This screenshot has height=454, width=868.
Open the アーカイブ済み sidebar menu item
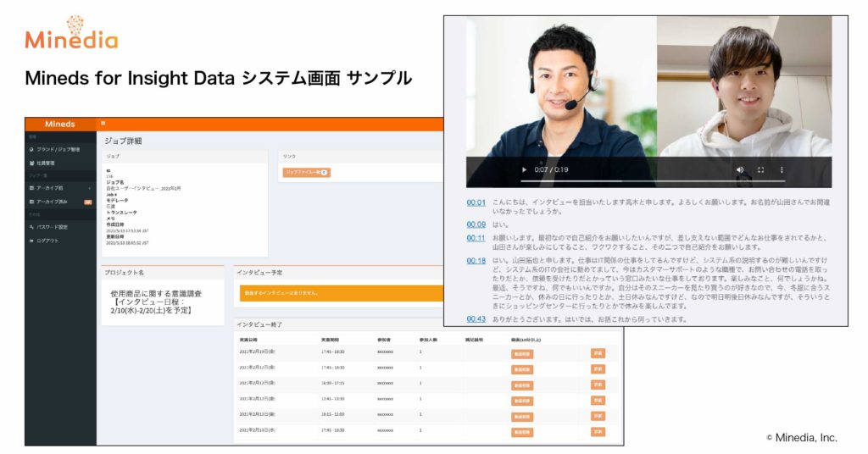point(60,202)
